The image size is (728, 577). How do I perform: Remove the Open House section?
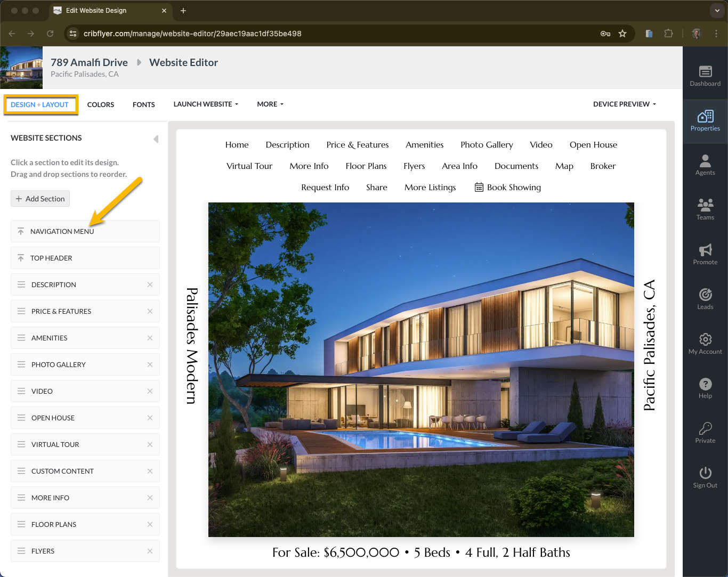coord(150,418)
